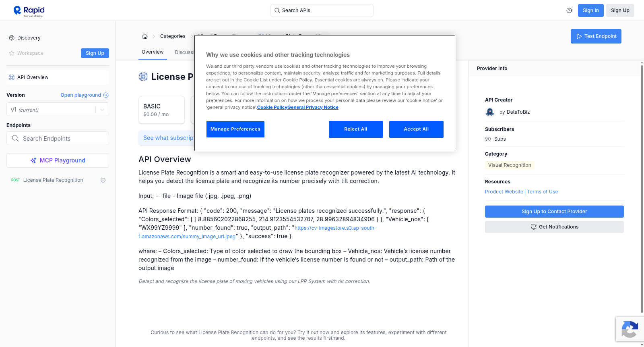Image resolution: width=644 pixels, height=347 pixels.
Task: Launch the MCP Playground
Action: pos(58,160)
